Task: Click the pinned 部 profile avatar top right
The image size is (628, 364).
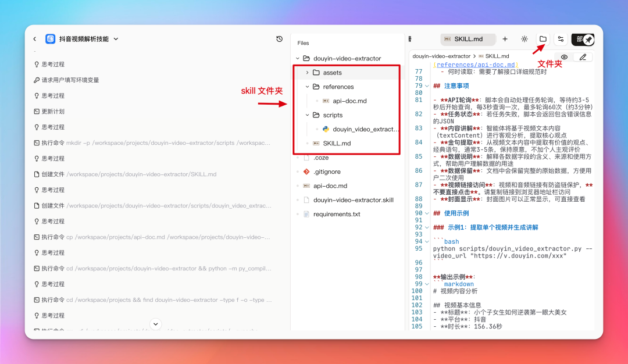Action: [x=581, y=38]
